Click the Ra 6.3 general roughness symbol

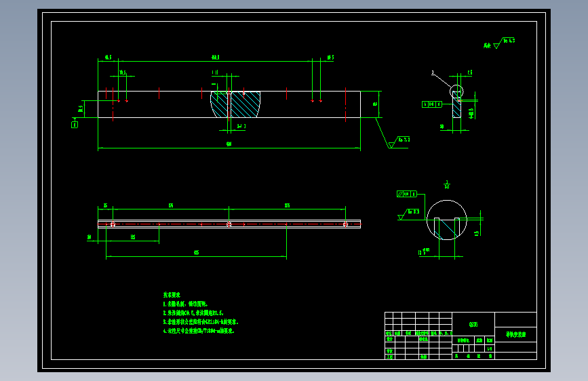[x=504, y=43]
